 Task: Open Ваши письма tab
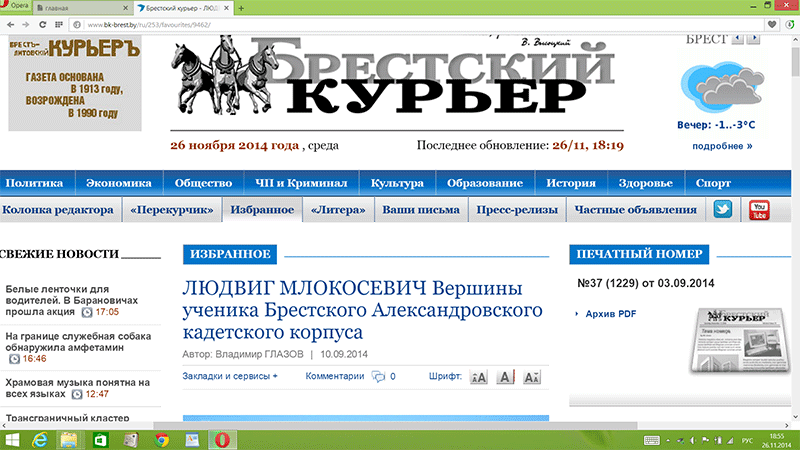coord(421,210)
